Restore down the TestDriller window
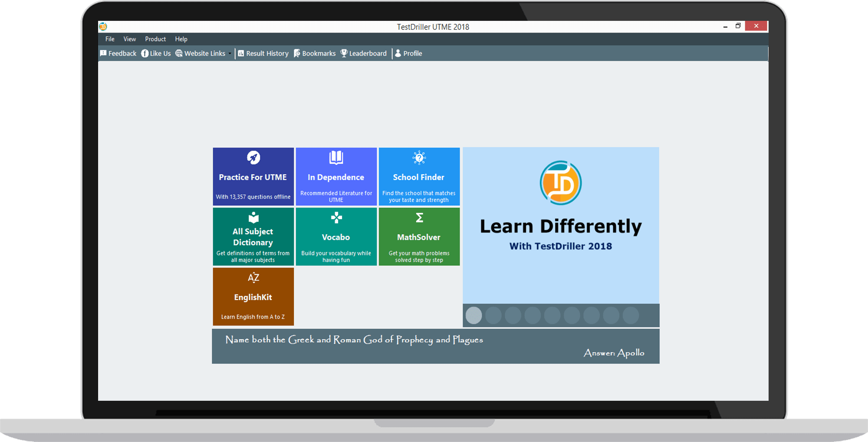868x442 pixels. pos(738,26)
